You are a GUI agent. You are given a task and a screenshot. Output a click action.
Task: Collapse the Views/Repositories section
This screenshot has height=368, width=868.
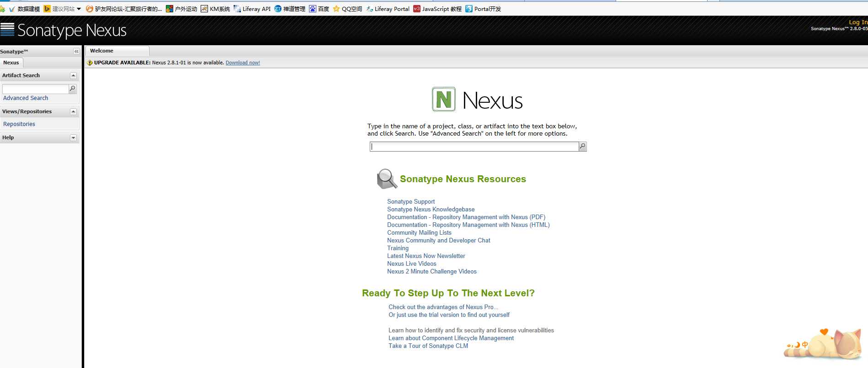coord(73,111)
